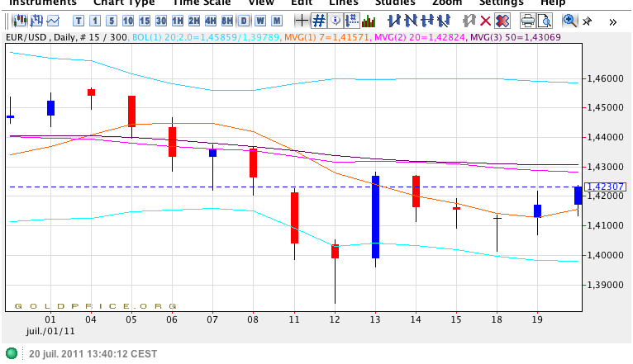Toggle the chart grid button
Image resolution: width=633 pixels, height=364 pixels.
click(318, 21)
